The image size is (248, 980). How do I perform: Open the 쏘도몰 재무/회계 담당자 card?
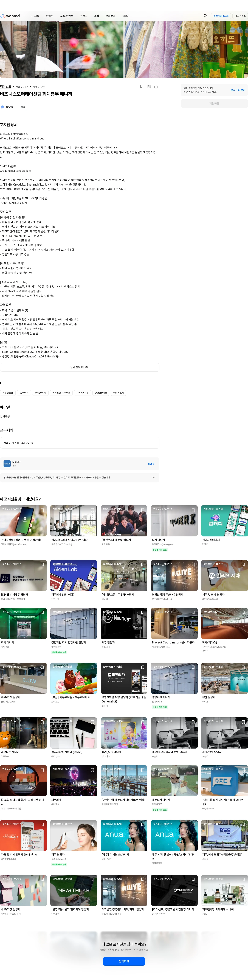tap(224, 840)
